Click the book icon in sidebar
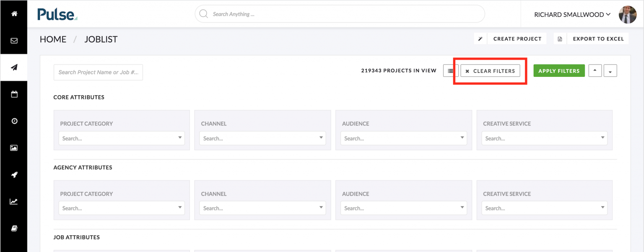Viewport: 644px width, 252px height. pyautogui.click(x=14, y=228)
